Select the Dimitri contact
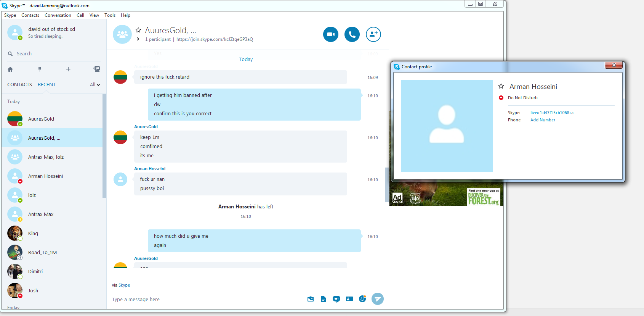This screenshot has width=644, height=316. (52, 271)
